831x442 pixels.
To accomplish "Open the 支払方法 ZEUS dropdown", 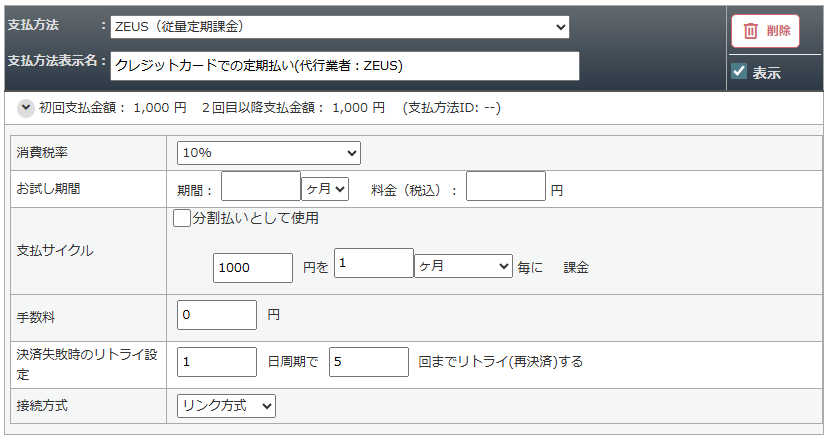I will 340,27.
